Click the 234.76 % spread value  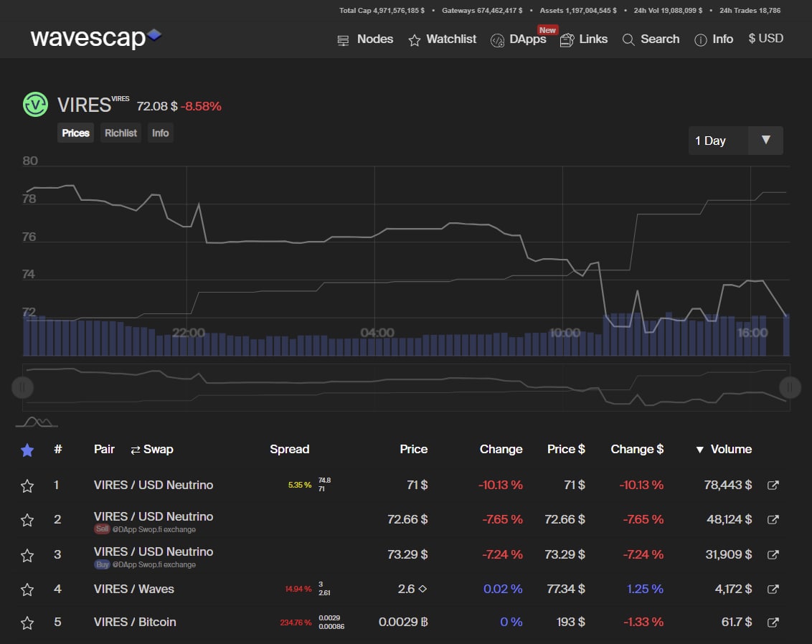(x=296, y=622)
